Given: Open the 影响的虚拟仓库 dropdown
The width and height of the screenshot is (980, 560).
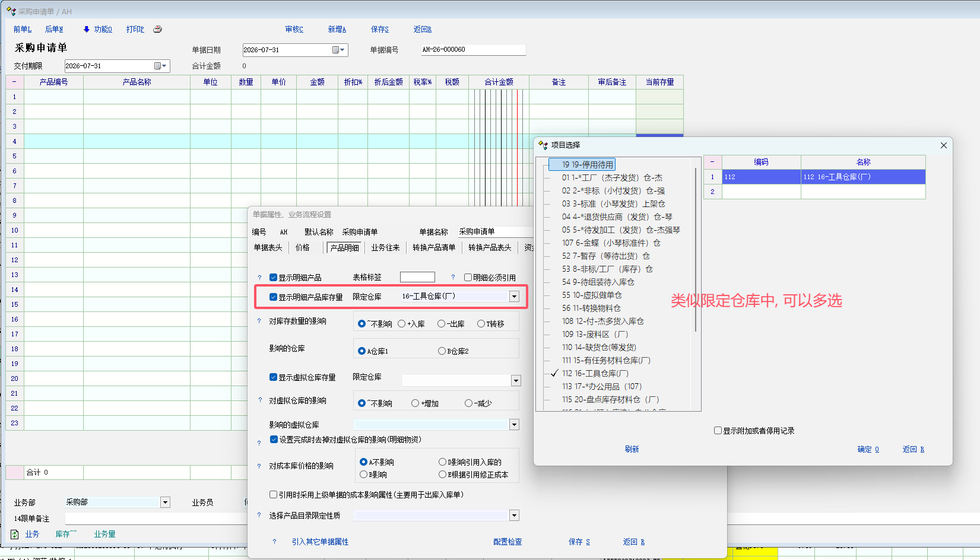Looking at the screenshot, I should [514, 424].
